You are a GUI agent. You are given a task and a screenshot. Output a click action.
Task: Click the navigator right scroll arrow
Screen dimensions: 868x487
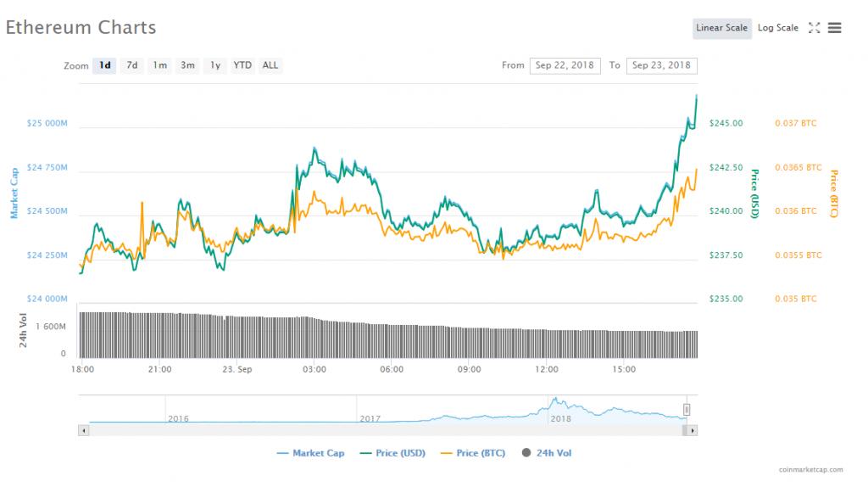tap(693, 430)
